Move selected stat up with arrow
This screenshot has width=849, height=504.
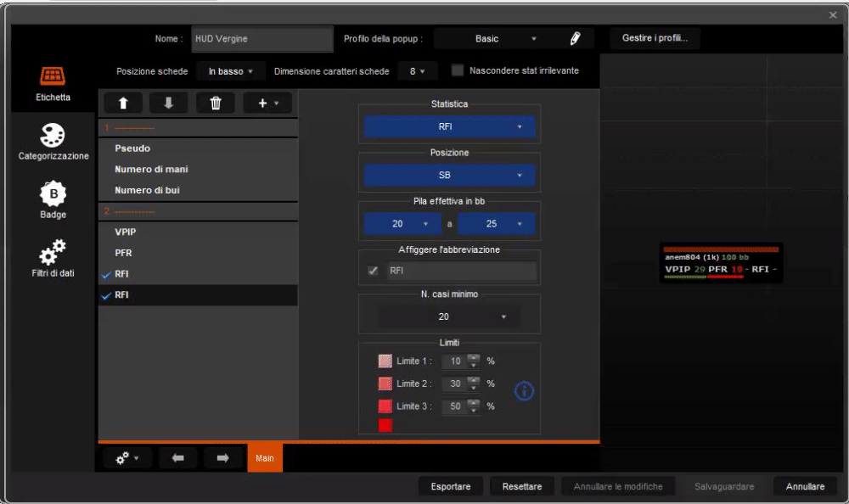tap(123, 103)
